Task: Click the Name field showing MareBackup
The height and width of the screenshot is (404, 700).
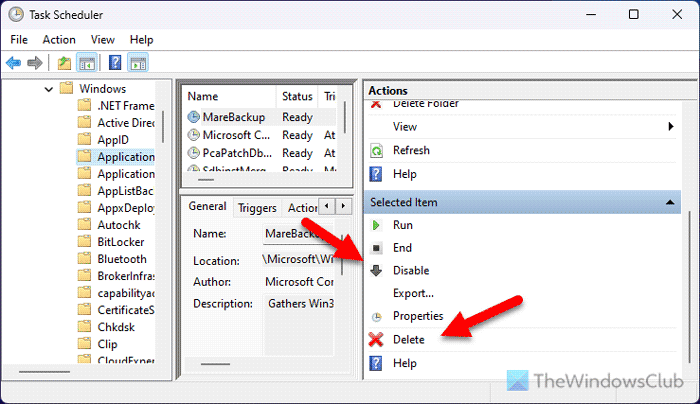Action: 298,233
